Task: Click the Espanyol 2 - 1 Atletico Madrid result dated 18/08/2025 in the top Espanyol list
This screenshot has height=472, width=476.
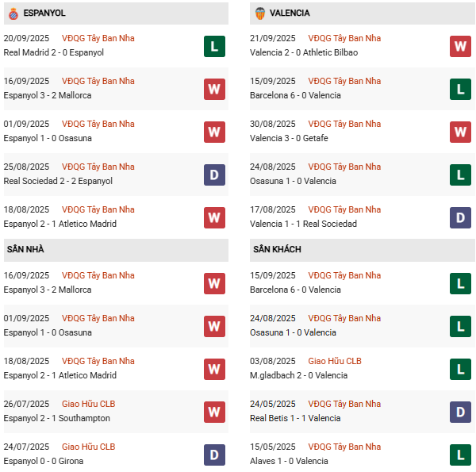Action: tap(59, 224)
